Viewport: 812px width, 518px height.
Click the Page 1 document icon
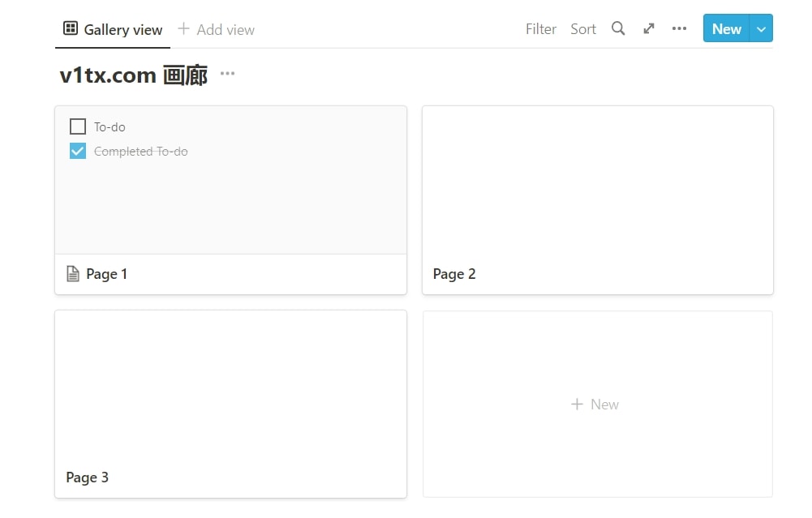click(x=73, y=274)
